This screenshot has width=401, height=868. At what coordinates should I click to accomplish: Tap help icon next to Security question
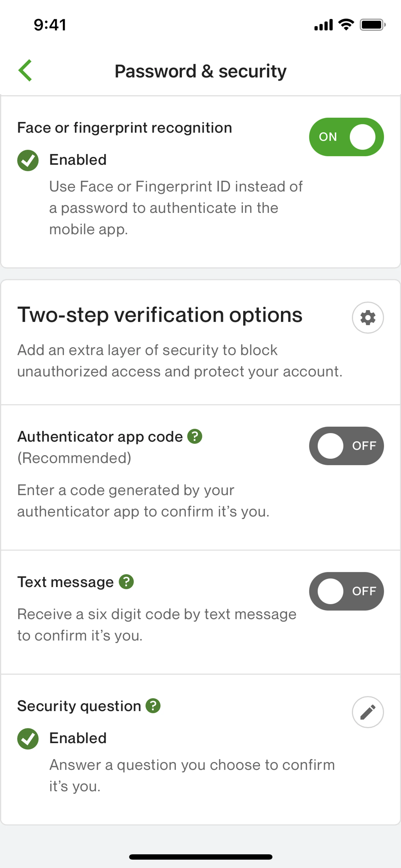[153, 706]
